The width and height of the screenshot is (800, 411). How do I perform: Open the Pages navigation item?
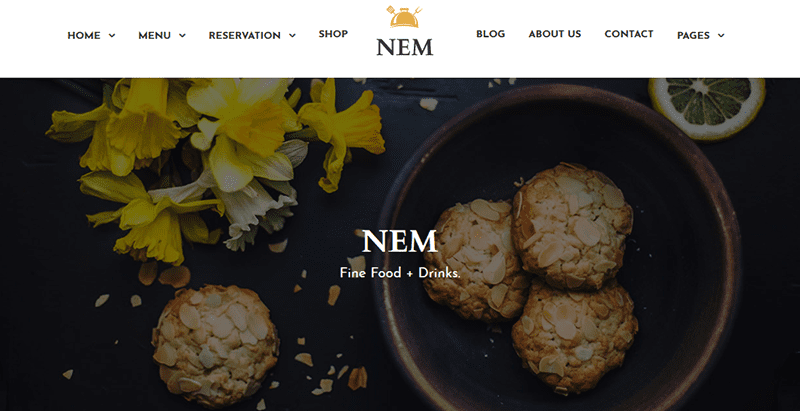pyautogui.click(x=693, y=36)
